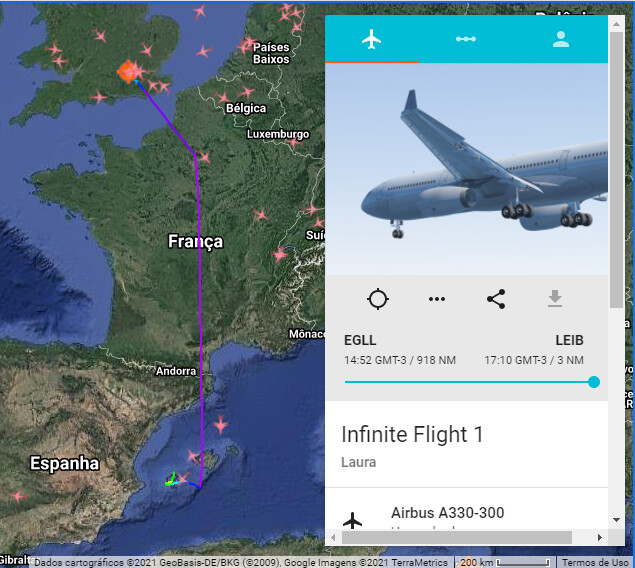Click the horizontal scrollbar right arrow
This screenshot has width=635, height=568.
pyautogui.click(x=600, y=538)
